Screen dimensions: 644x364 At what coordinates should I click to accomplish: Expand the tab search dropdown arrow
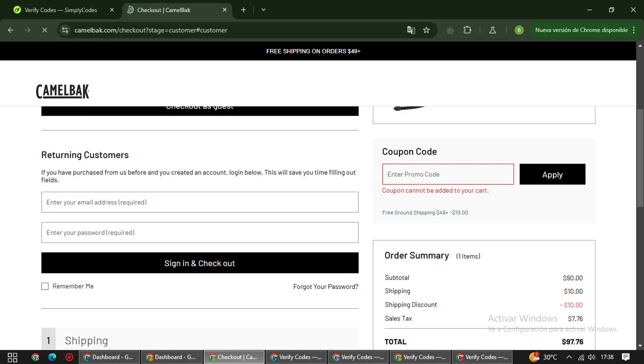[263, 10]
